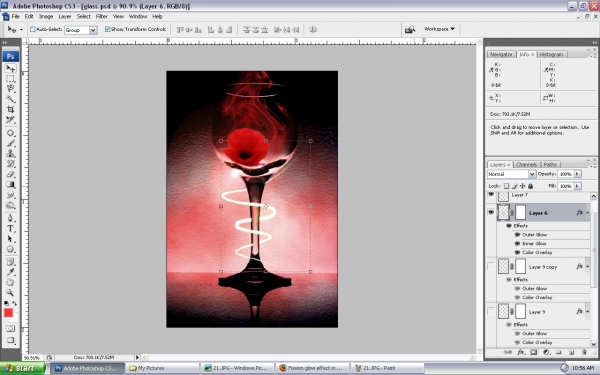Enable the Auto-Select checkbox
This screenshot has width=600, height=375.
[33, 29]
